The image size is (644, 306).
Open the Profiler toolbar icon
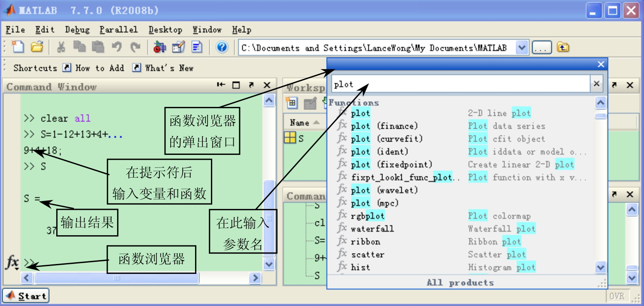[x=197, y=47]
